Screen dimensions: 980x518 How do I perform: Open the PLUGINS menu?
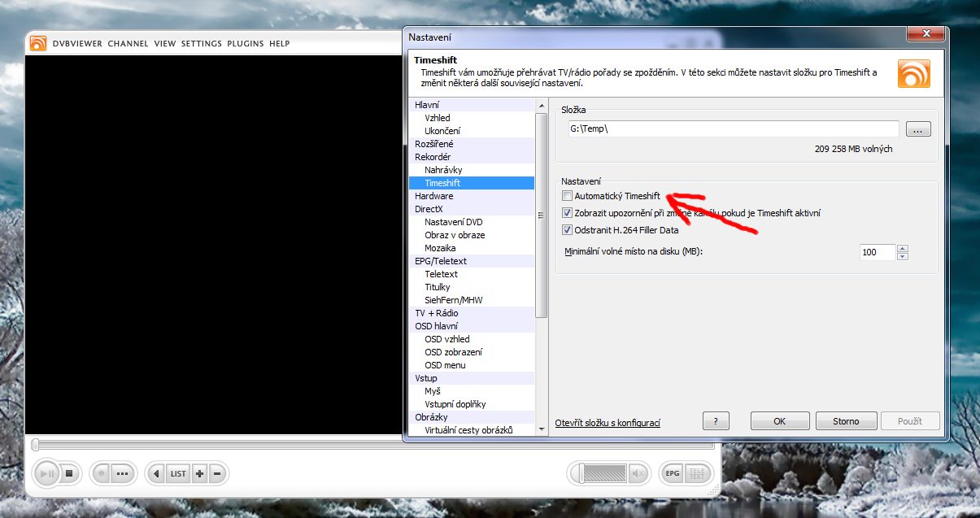(x=246, y=43)
